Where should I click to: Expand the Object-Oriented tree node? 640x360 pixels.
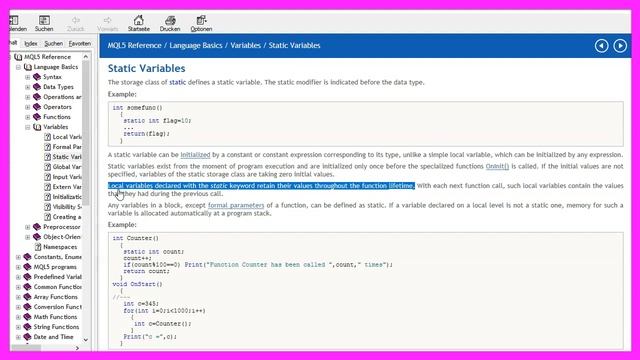(28, 237)
